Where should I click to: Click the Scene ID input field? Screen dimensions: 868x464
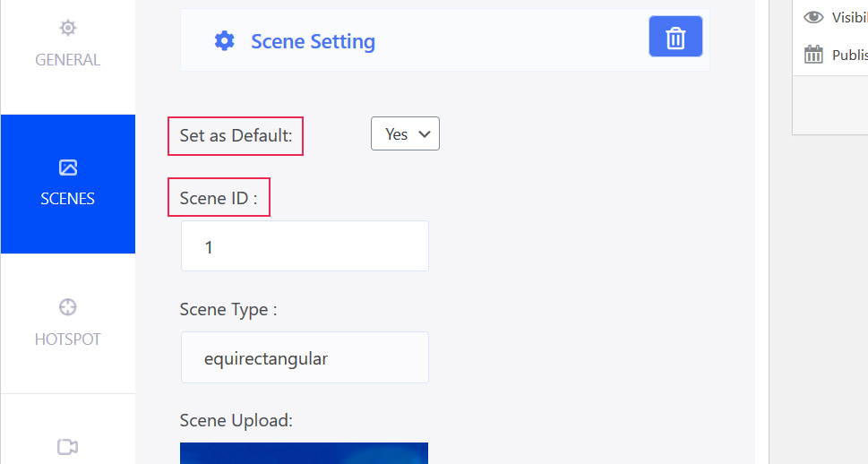coord(305,246)
